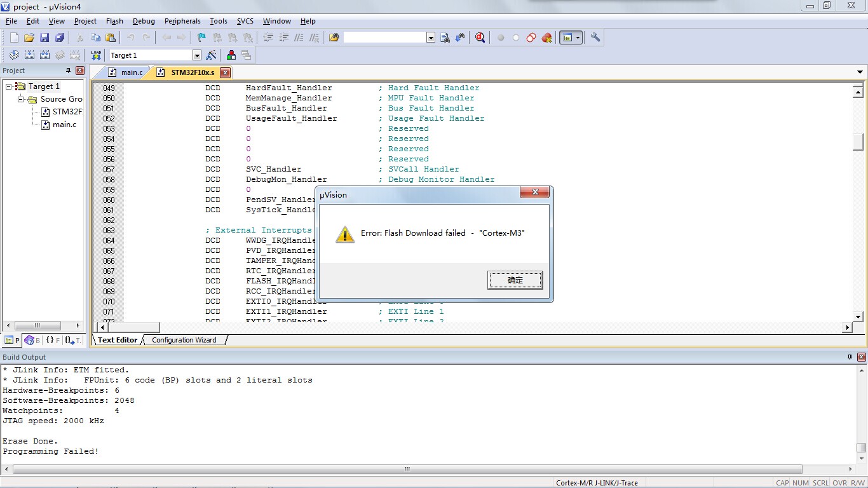Image resolution: width=868 pixels, height=488 pixels.
Task: Open incremental find with the binoculars icon
Action: (x=460, y=37)
